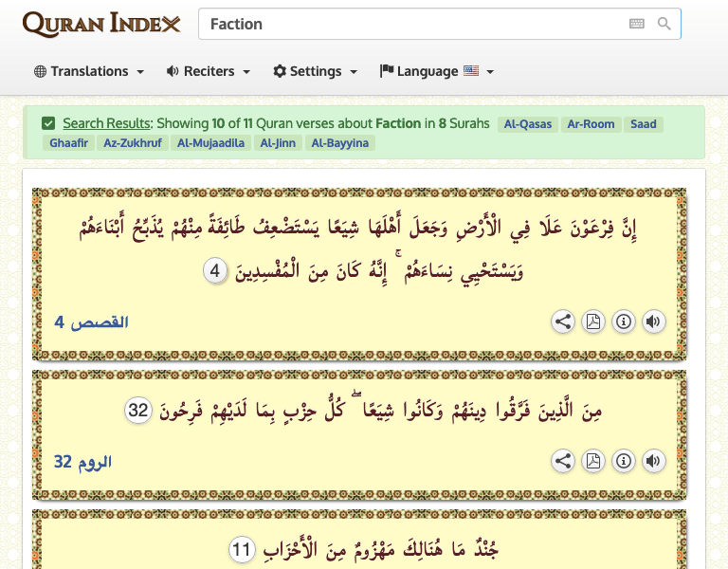The width and height of the screenshot is (728, 569).
Task: Open the virtual keyboard icon in search box
Action: tap(637, 24)
